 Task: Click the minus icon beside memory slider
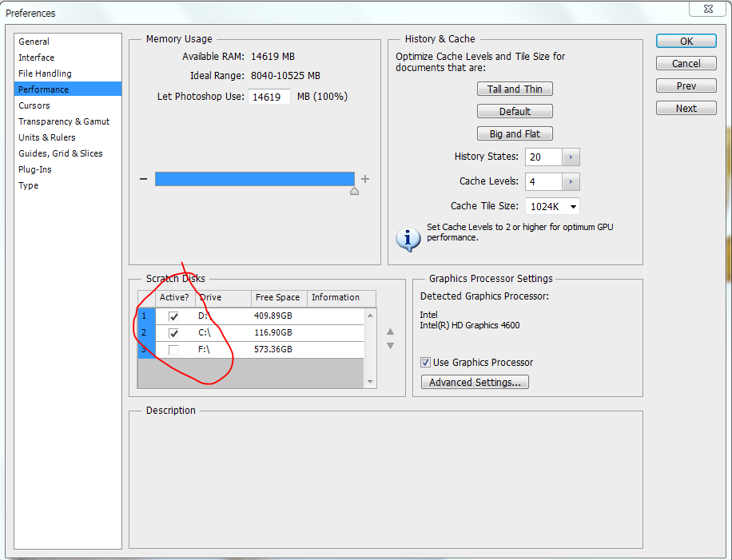pyautogui.click(x=143, y=179)
